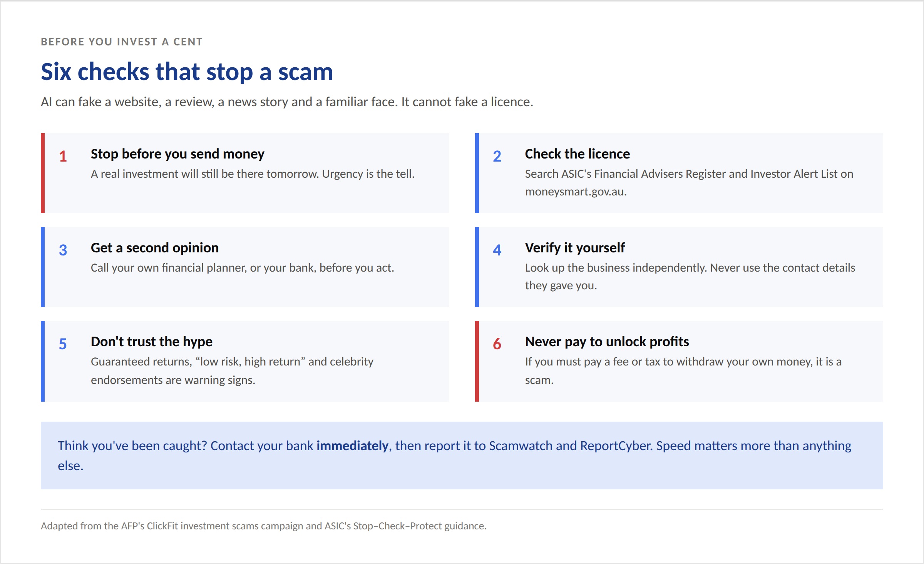The height and width of the screenshot is (564, 924).
Task: Click the 'Six checks that stop a scam' title
Action: click(187, 72)
